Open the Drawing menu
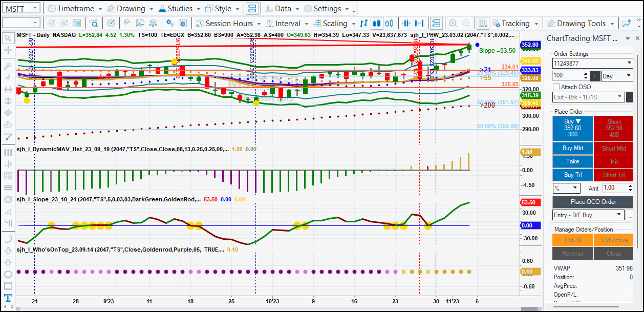The width and height of the screenshot is (644, 312). [x=130, y=9]
